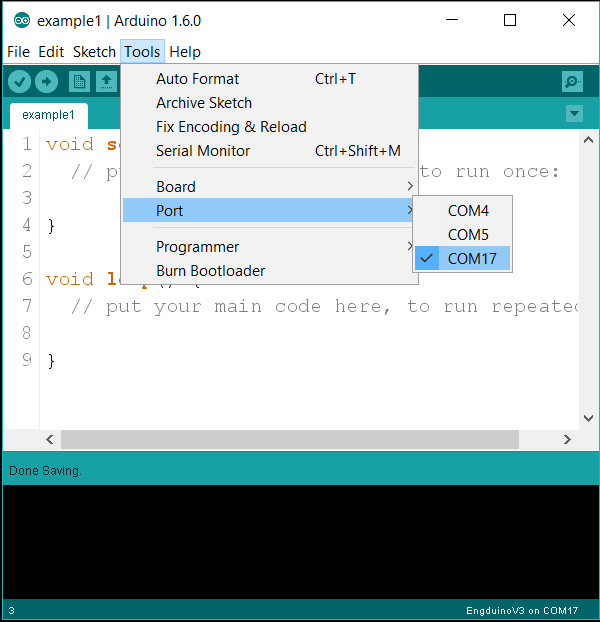Close the open Tools menu
This screenshot has width=600, height=622.
(x=142, y=52)
